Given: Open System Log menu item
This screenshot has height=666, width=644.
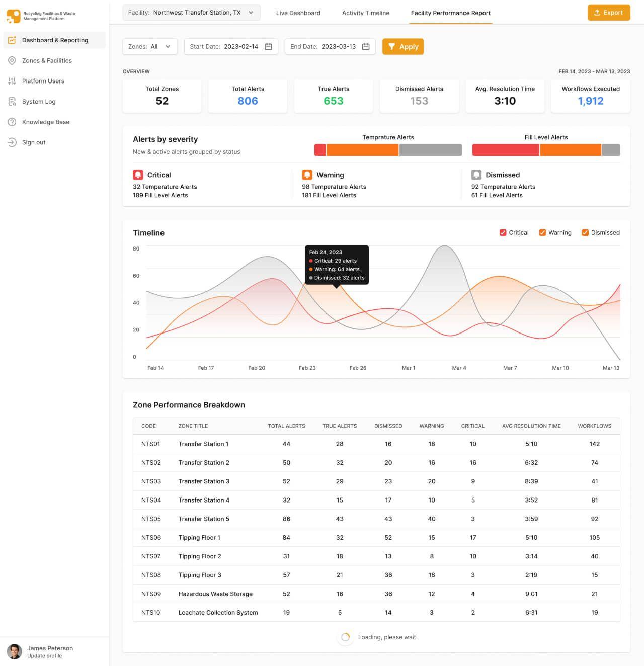Looking at the screenshot, I should pyautogui.click(x=54, y=102).
